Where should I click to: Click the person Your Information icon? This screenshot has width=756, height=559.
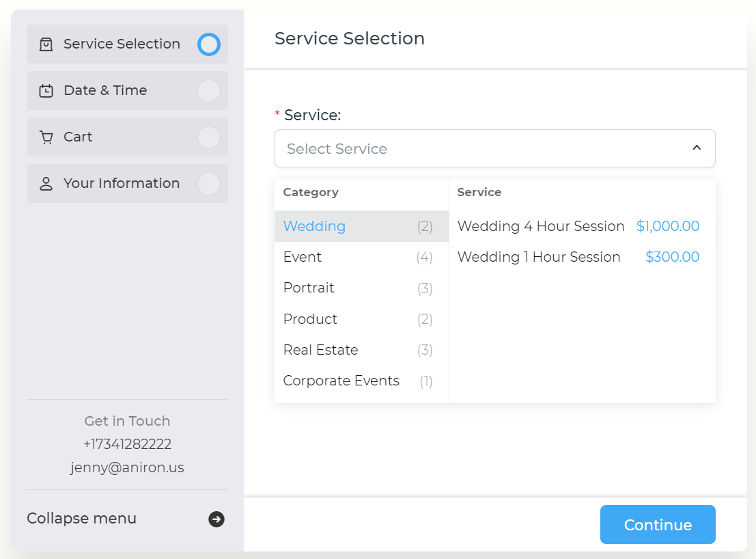pos(46,184)
